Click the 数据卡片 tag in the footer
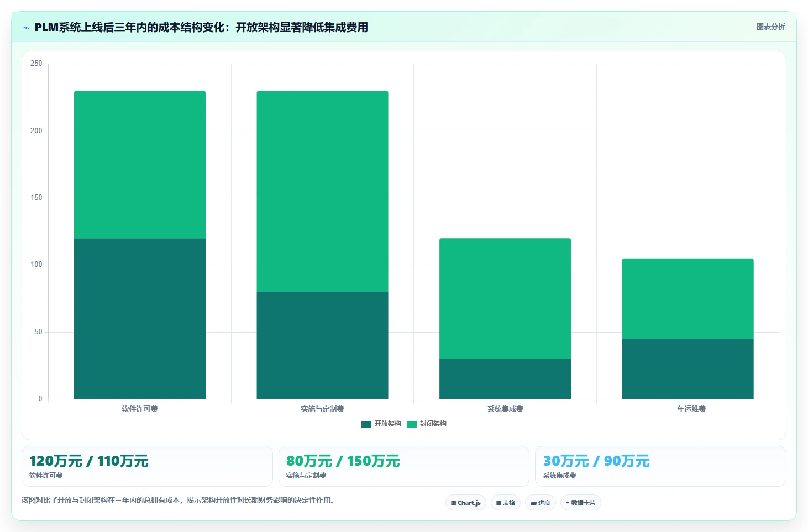The height and width of the screenshot is (532, 808). coord(581,503)
